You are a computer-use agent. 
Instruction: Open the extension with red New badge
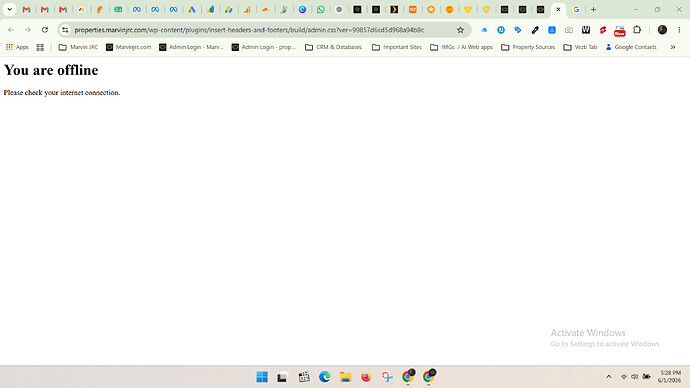[620, 30]
